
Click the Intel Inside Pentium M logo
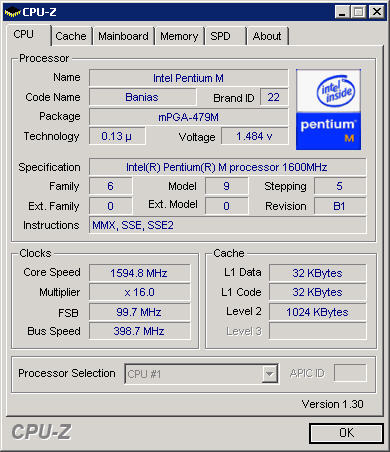(x=328, y=110)
